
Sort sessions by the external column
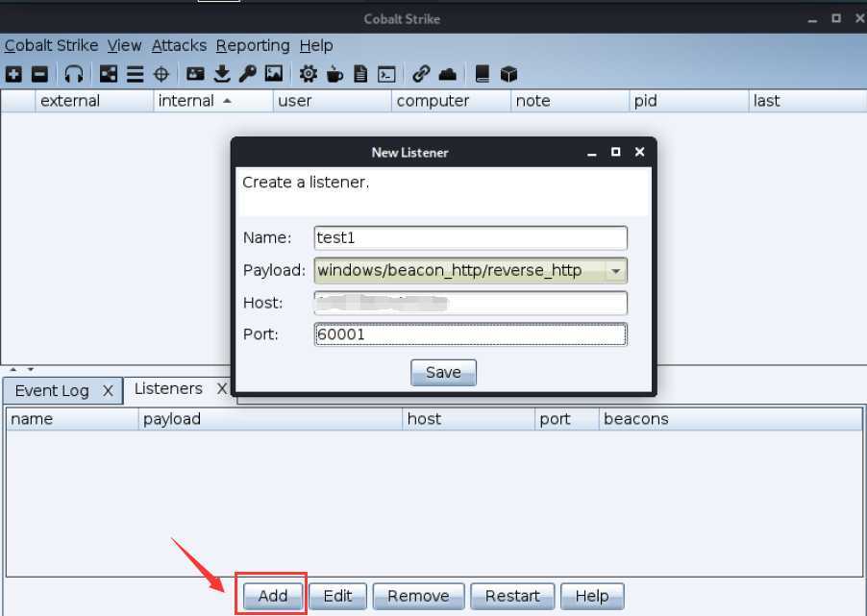coord(94,101)
